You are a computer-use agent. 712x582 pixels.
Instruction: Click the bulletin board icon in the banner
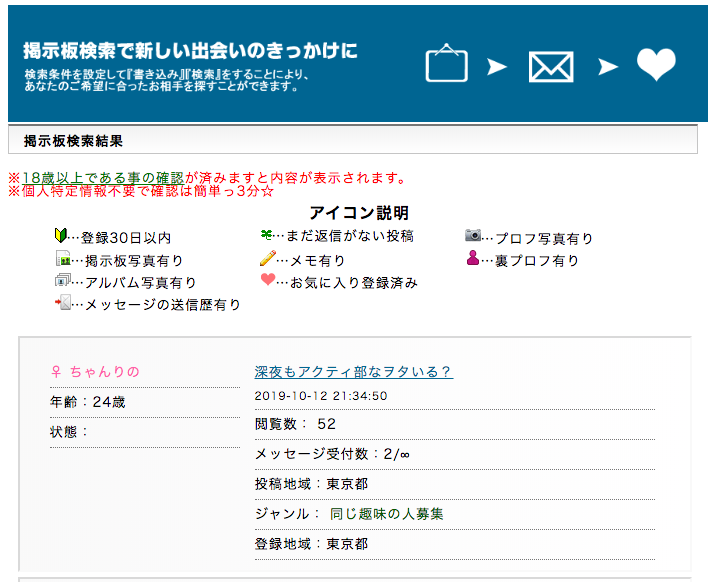(447, 64)
